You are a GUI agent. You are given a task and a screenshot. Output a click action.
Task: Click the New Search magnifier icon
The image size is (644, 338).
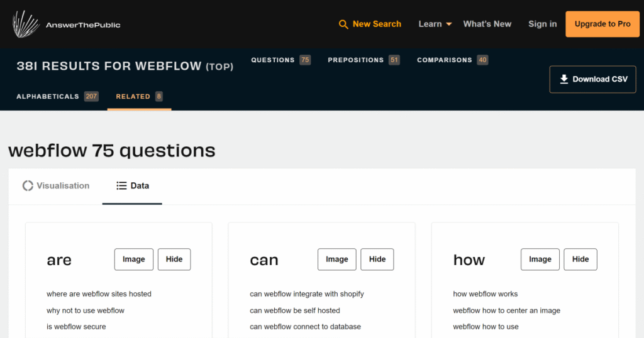click(x=343, y=25)
